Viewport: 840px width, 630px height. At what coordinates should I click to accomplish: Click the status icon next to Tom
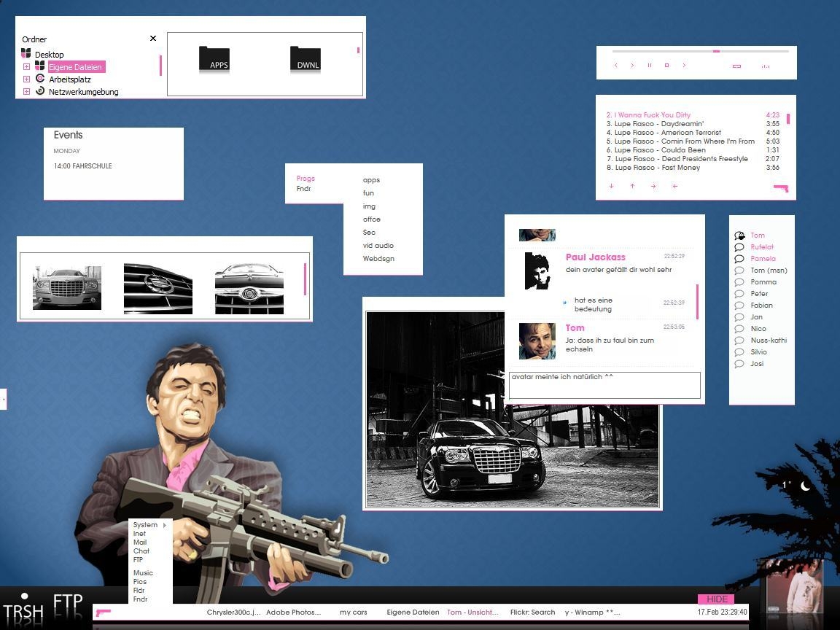click(739, 236)
